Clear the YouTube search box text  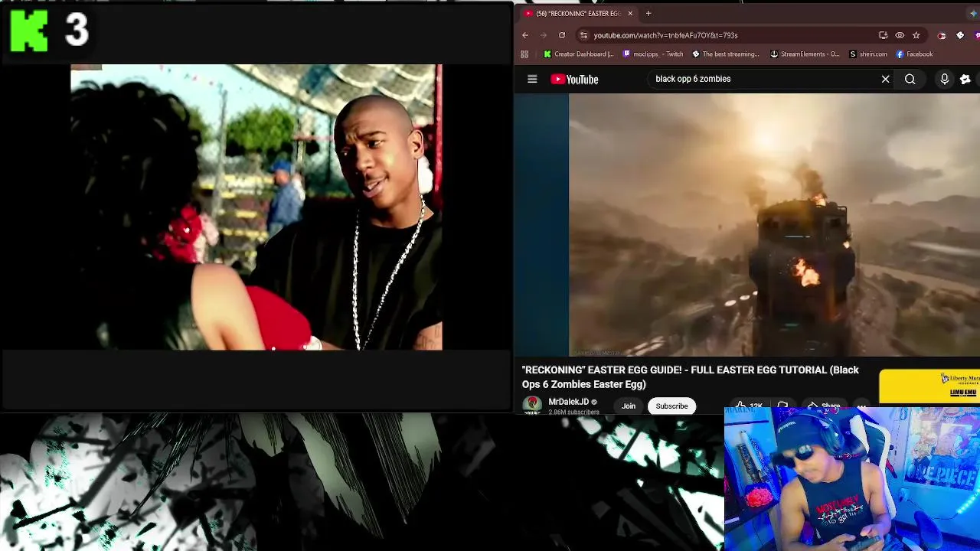(x=885, y=79)
